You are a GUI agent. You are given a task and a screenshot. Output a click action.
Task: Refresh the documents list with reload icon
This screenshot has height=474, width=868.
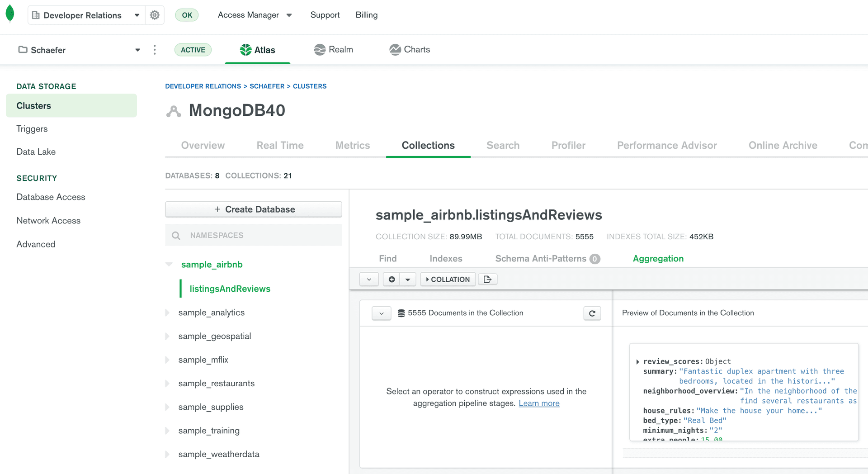pos(592,313)
